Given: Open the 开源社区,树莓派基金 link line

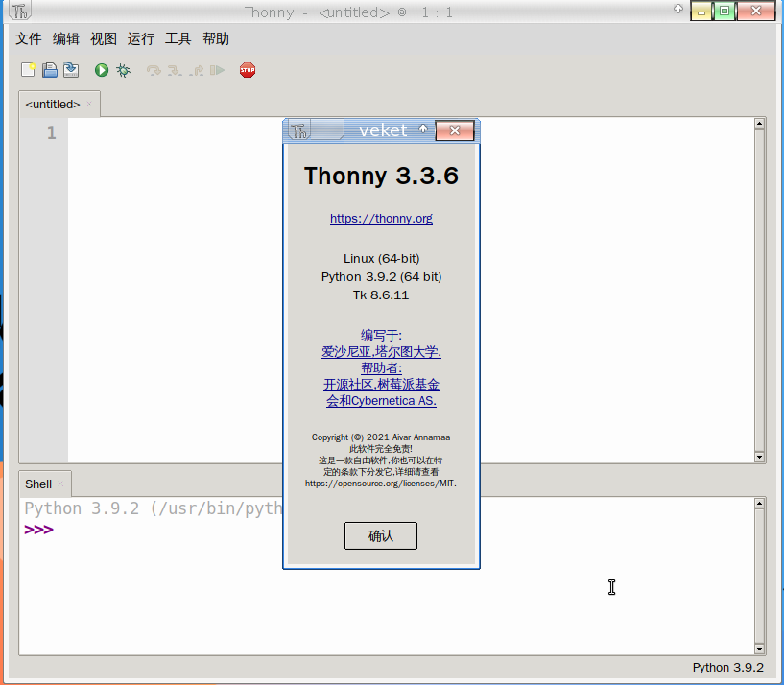Looking at the screenshot, I should click(x=381, y=385).
